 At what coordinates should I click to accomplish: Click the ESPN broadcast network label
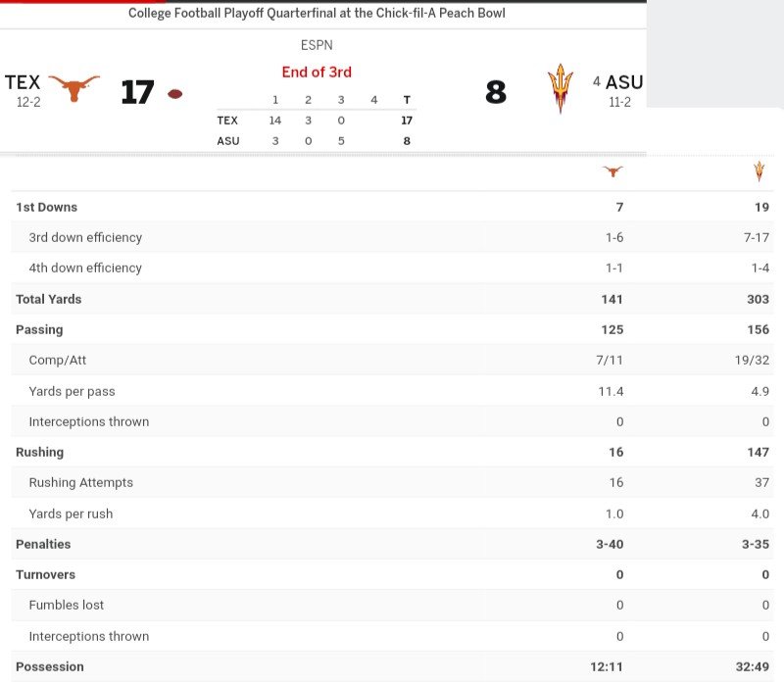(x=317, y=45)
